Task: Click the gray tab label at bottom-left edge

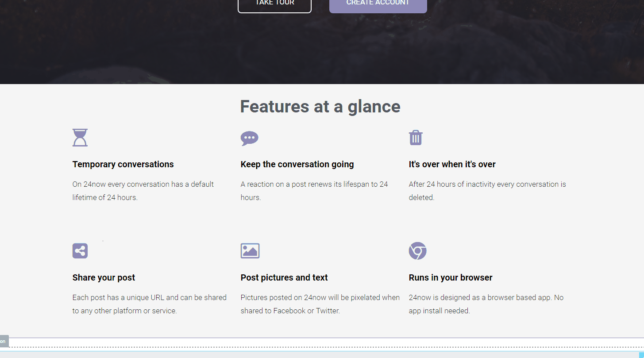Action: tap(4, 341)
